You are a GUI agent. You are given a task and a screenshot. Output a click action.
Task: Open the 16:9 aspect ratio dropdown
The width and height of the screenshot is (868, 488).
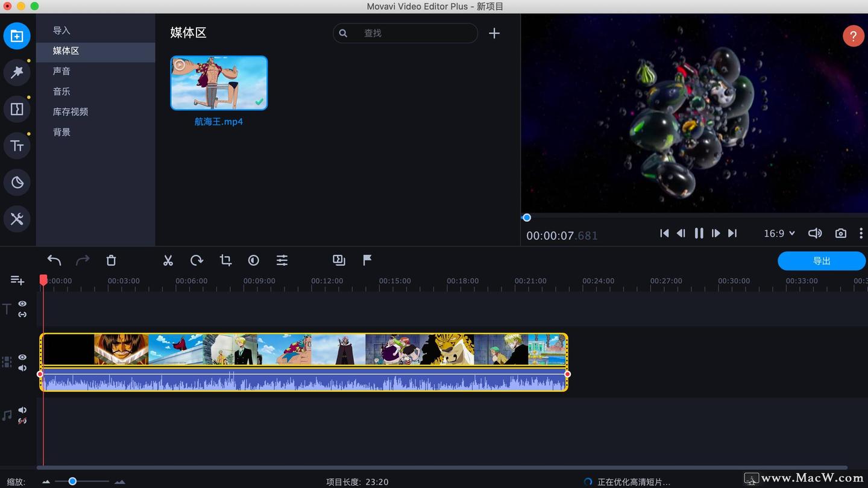coord(779,233)
